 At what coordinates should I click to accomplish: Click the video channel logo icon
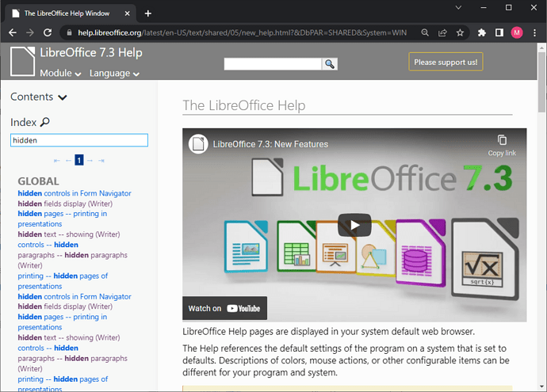198,144
